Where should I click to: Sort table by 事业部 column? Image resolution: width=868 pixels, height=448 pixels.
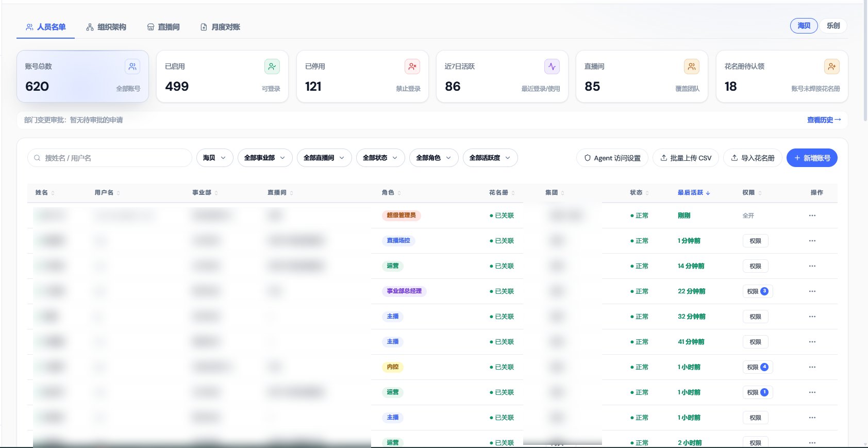click(x=205, y=192)
